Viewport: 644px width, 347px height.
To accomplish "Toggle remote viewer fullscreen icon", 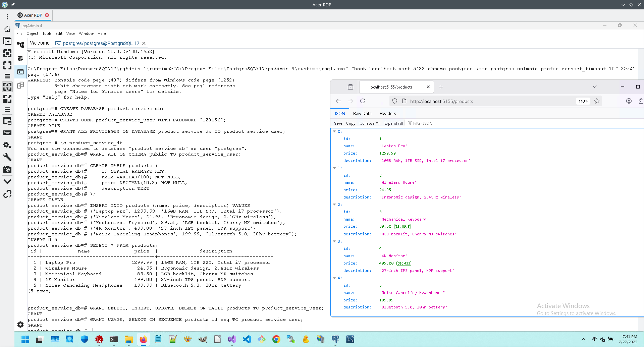I will click(x=7, y=65).
